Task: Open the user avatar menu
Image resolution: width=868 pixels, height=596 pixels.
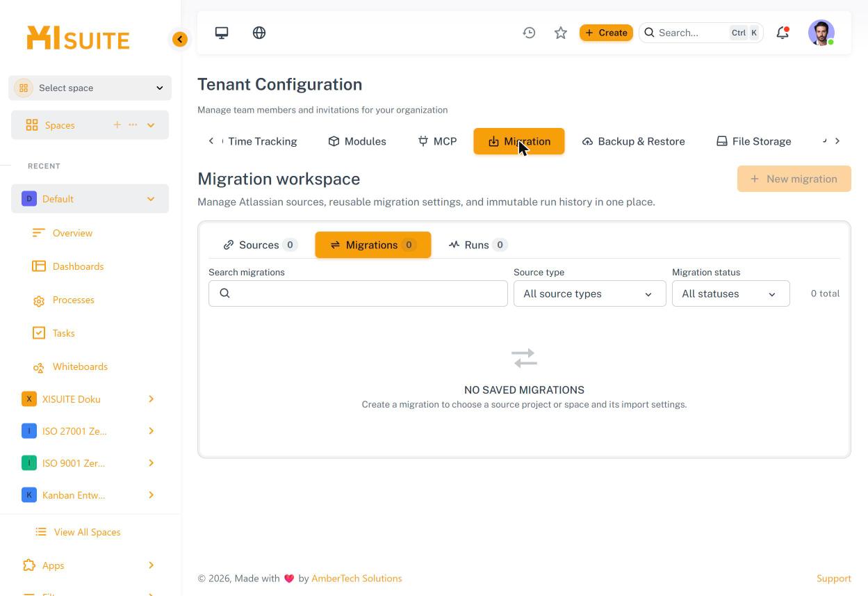Action: pyautogui.click(x=821, y=33)
